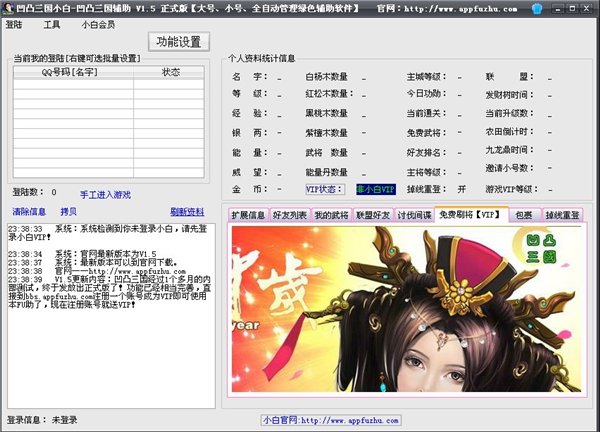This screenshot has width=600, height=432.
Task: Open the 工具 menu
Action: pyautogui.click(x=52, y=25)
